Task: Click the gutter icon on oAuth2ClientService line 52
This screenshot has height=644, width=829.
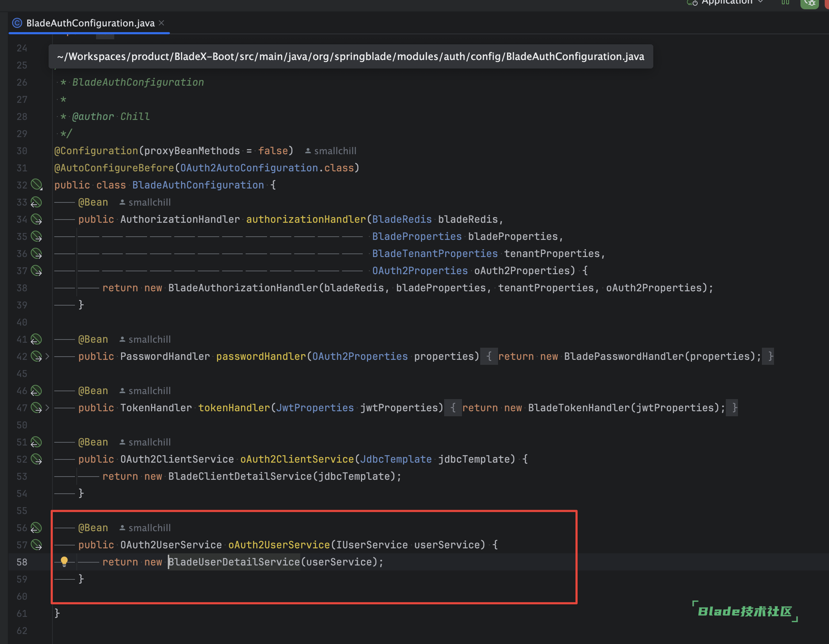Action: tap(36, 459)
